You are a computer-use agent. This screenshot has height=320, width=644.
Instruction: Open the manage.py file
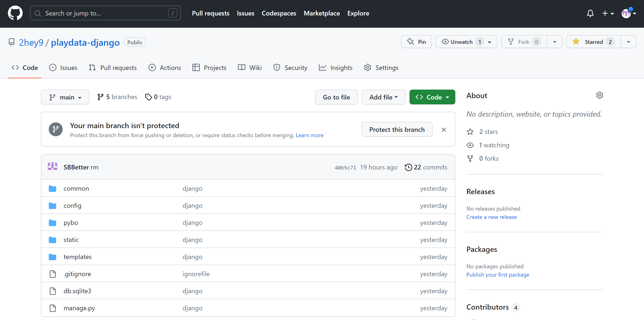tap(79, 308)
